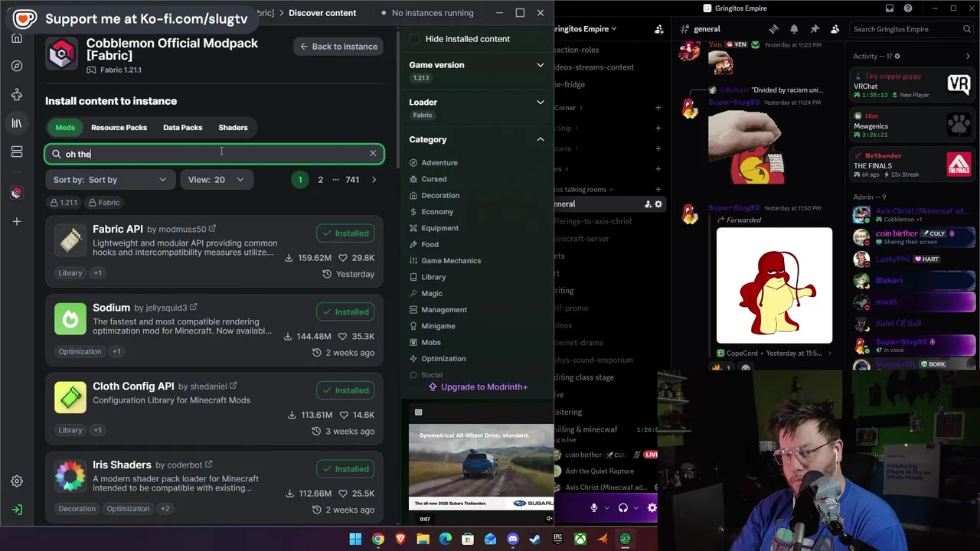
Task: Click Upgrade to Modrinth+ link
Action: coord(477,387)
